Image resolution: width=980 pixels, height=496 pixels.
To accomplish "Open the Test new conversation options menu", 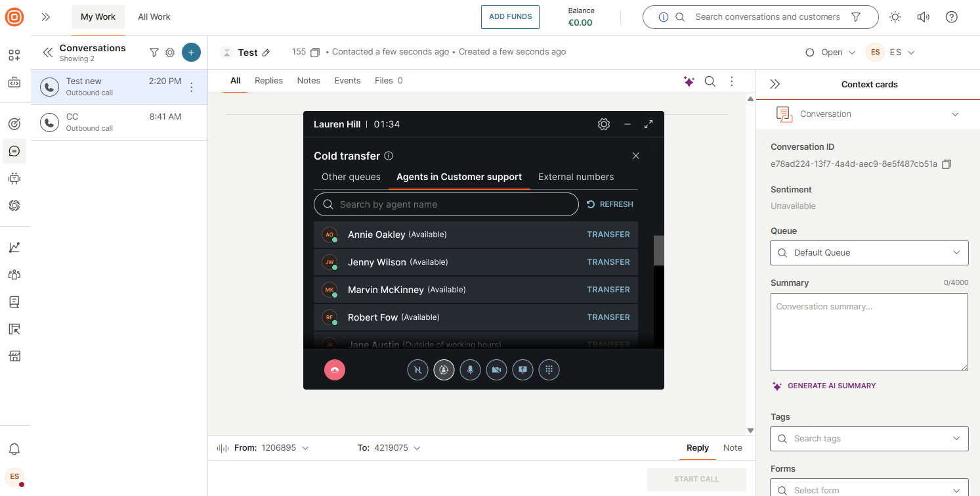I will pyautogui.click(x=192, y=87).
